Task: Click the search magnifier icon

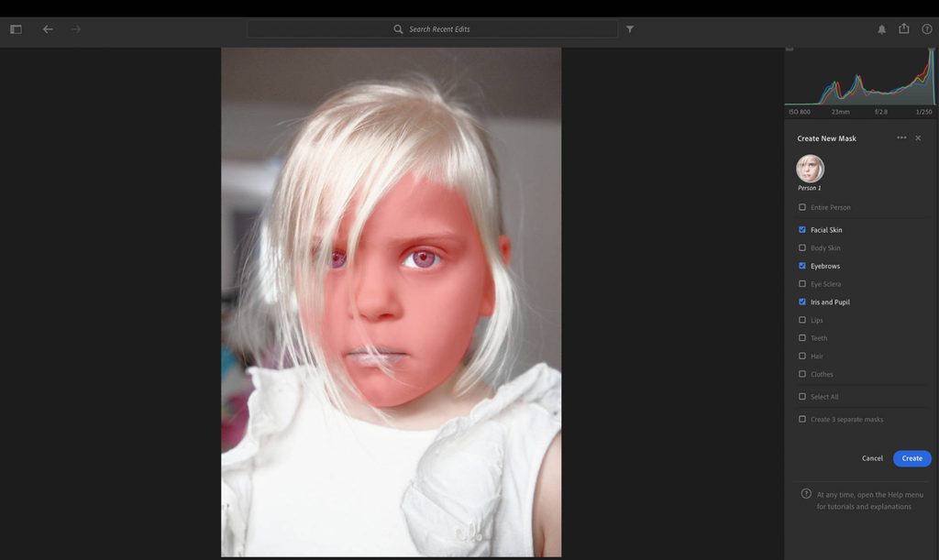Action: pos(398,28)
